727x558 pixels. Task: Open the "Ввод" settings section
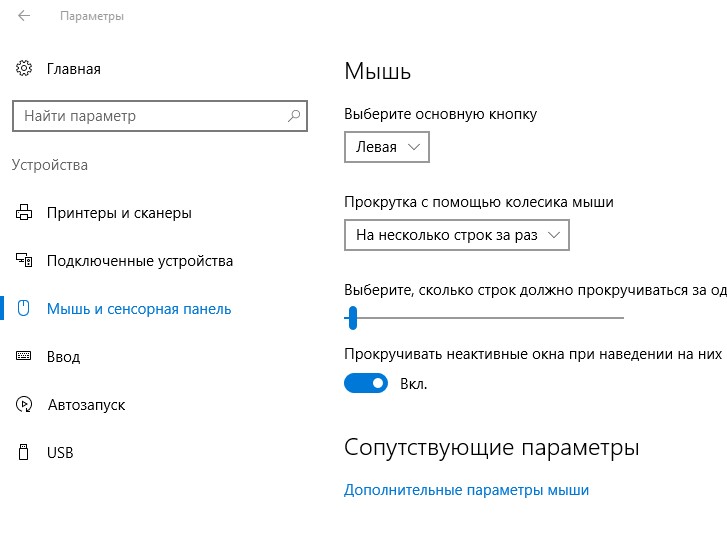click(63, 357)
